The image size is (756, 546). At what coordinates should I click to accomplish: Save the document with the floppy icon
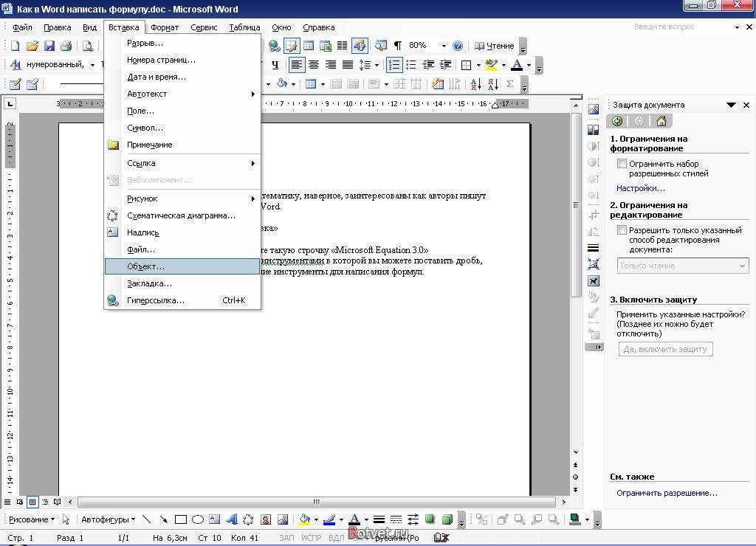point(49,46)
